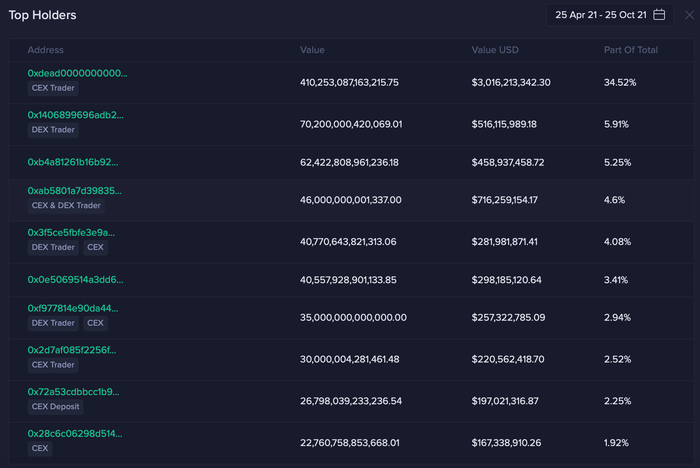Open the 25 Apr 21 - 25 Oct 21 date range

click(601, 15)
